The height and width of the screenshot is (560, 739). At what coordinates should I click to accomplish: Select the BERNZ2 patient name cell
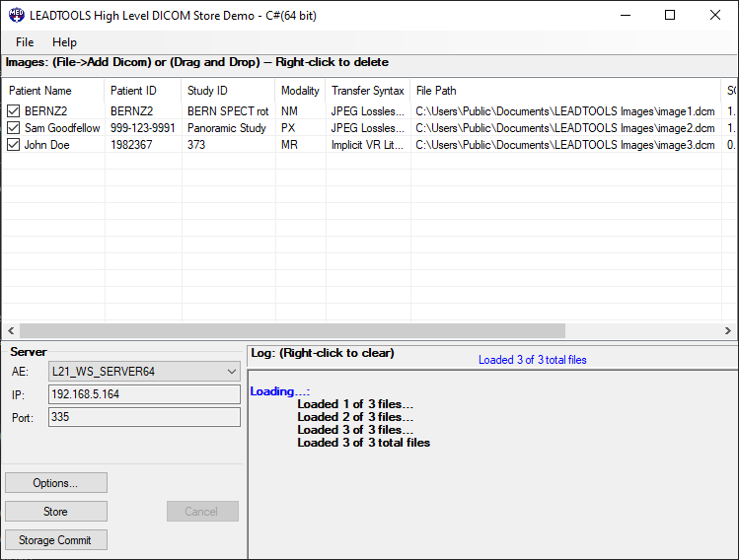45,111
